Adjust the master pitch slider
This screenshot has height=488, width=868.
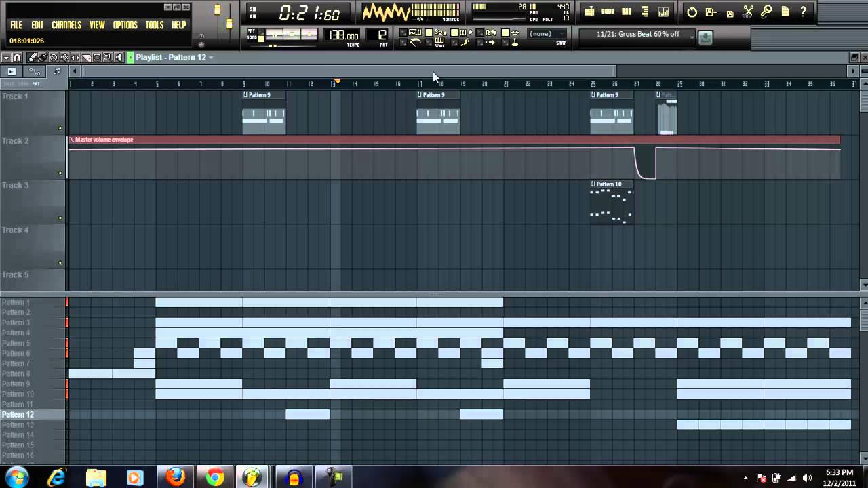229,24
